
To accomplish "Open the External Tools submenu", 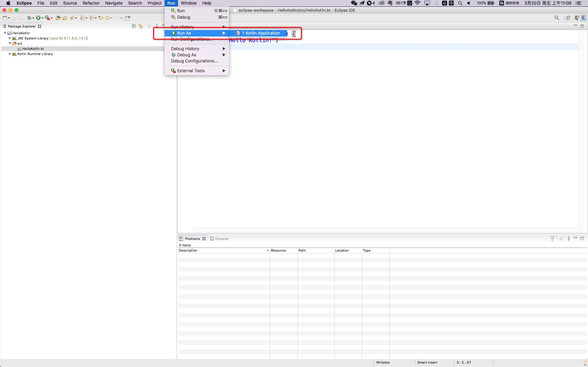I will (x=197, y=71).
